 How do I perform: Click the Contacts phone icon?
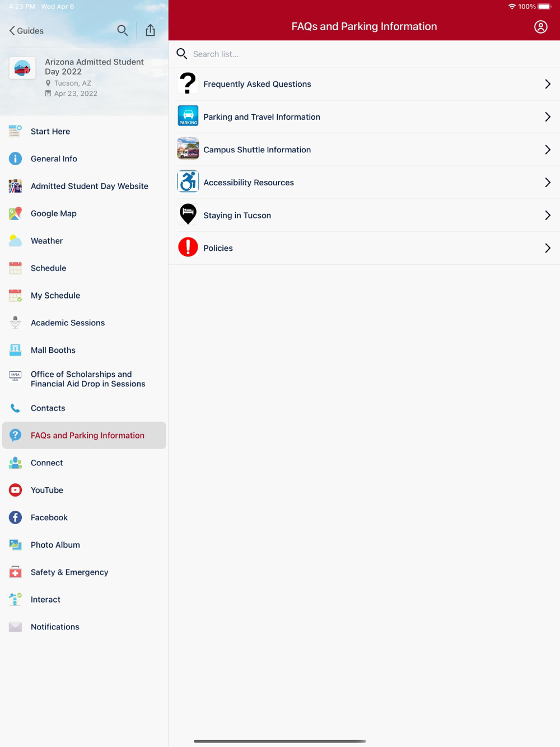[15, 408]
